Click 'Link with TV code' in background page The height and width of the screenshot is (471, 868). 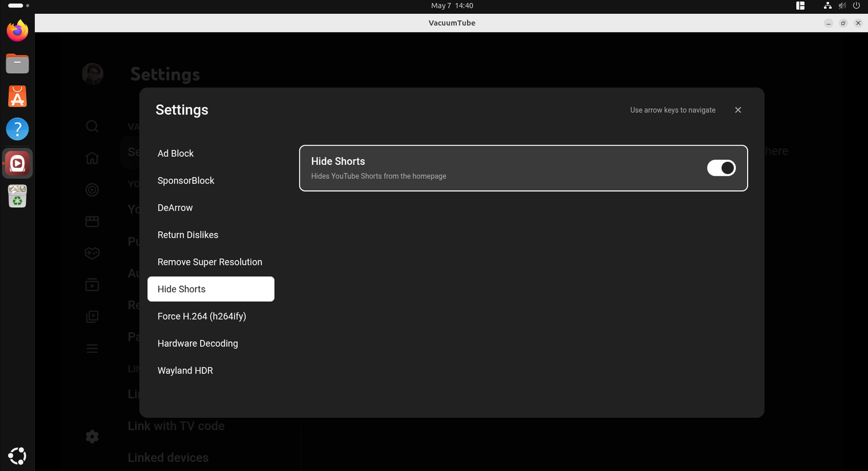click(x=176, y=426)
